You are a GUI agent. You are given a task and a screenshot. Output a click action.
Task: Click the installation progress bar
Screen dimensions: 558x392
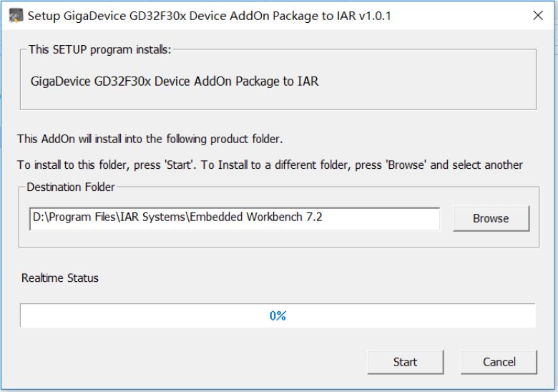pyautogui.click(x=278, y=315)
